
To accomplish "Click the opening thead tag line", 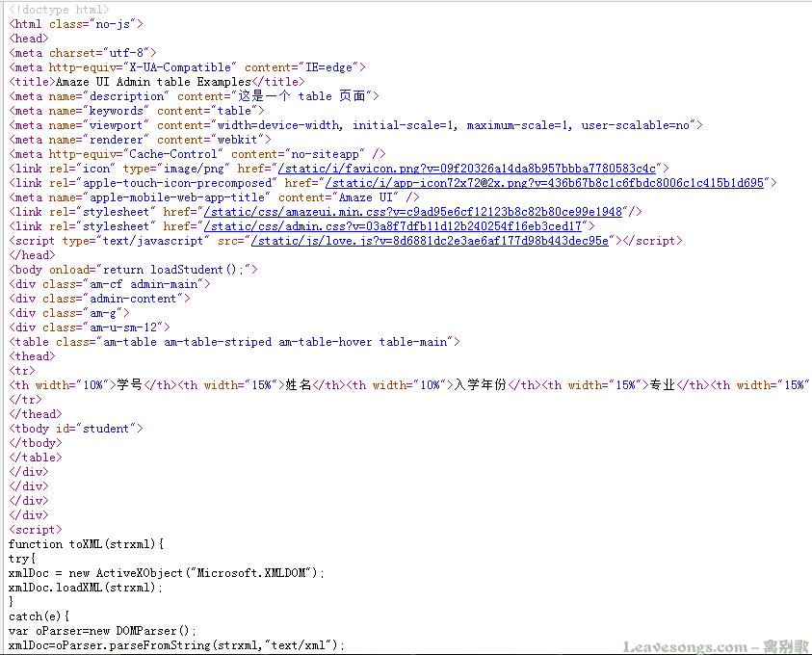I will 32,356.
